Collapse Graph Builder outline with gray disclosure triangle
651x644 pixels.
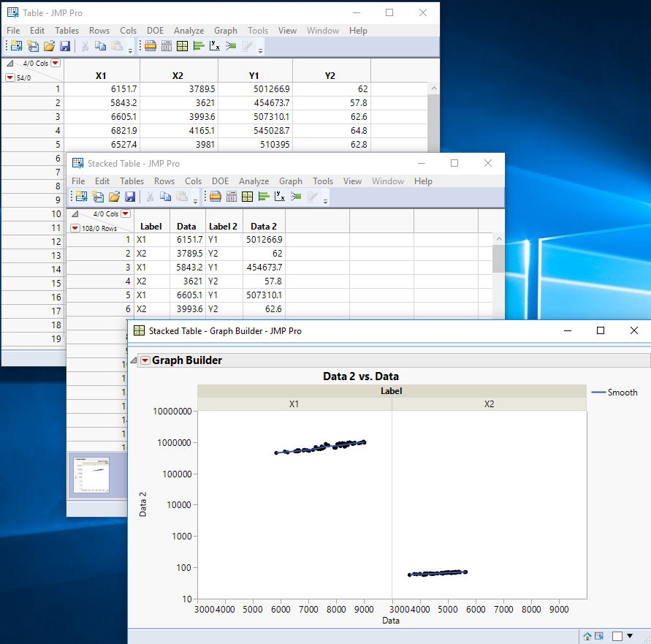click(134, 360)
